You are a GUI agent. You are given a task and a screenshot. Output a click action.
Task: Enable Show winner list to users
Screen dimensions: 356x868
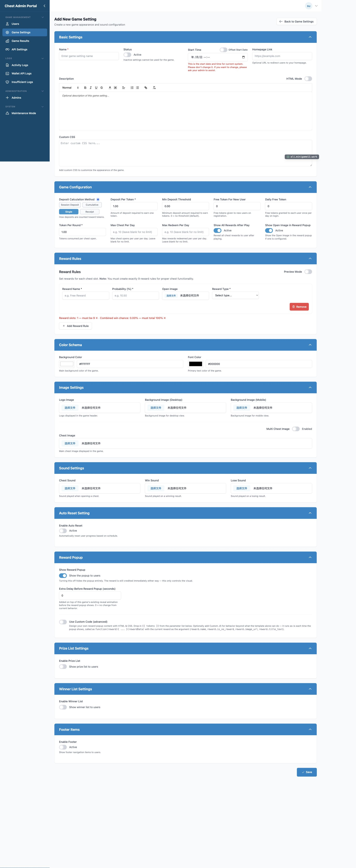click(x=63, y=707)
